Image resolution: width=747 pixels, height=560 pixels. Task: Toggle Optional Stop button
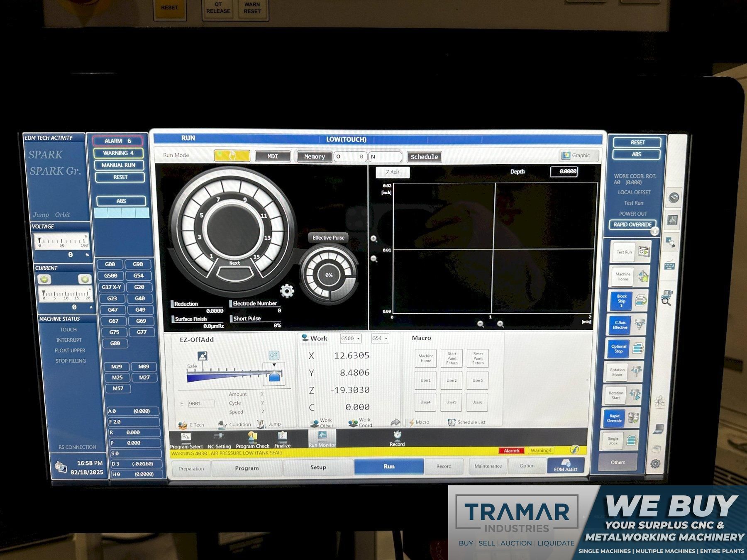618,348
